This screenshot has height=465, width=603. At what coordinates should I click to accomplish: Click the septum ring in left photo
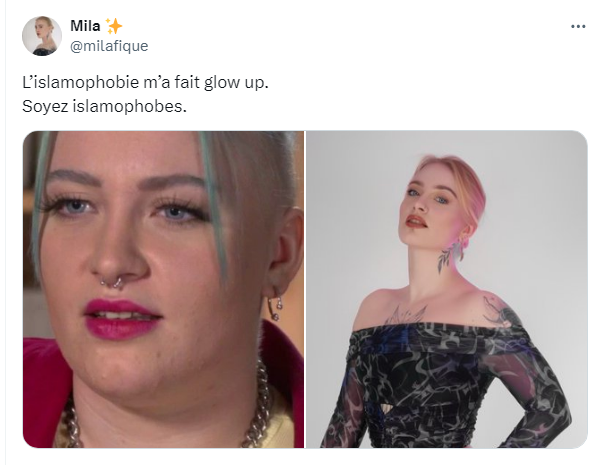112,283
